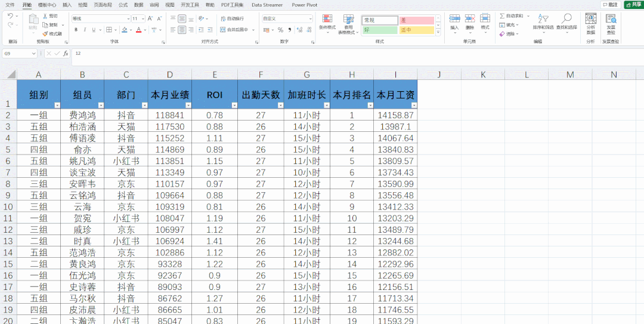Click the 共享 share button
The image size is (644, 324).
[633, 5]
